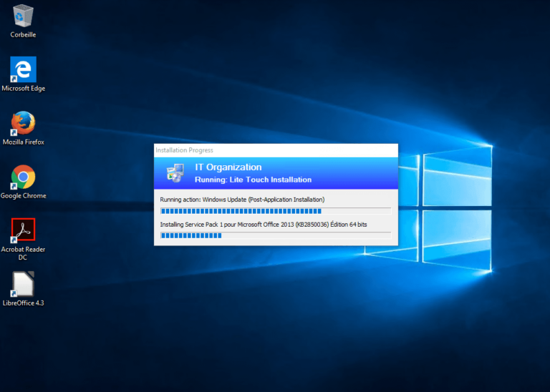
Task: Click the Installation Progress title bar
Action: 276,150
